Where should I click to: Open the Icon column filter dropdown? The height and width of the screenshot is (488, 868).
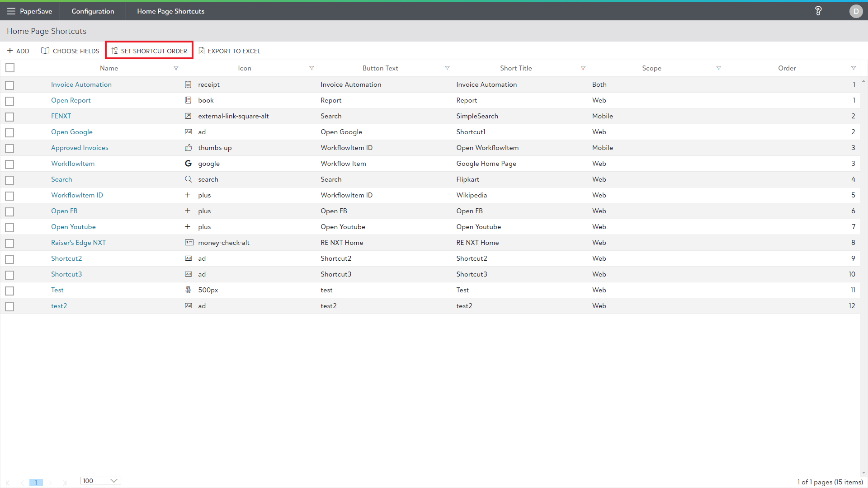[x=311, y=68]
